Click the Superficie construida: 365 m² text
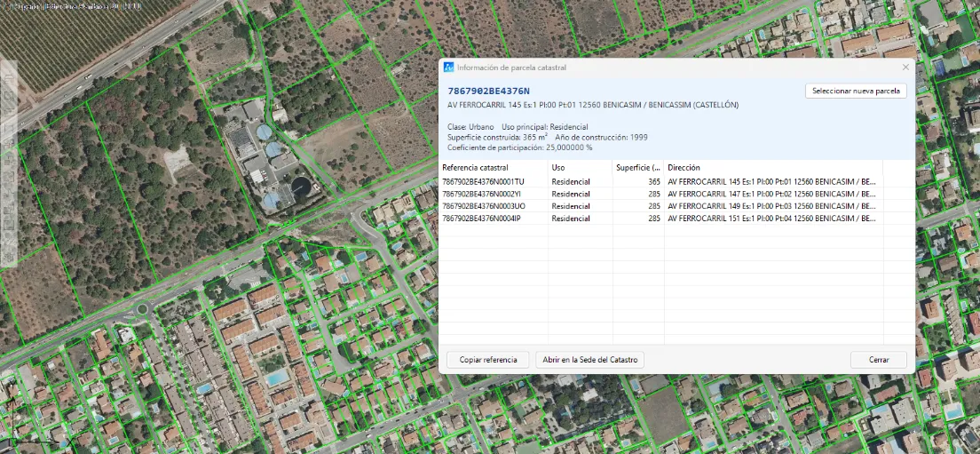This screenshot has height=454, width=980. pos(497,137)
